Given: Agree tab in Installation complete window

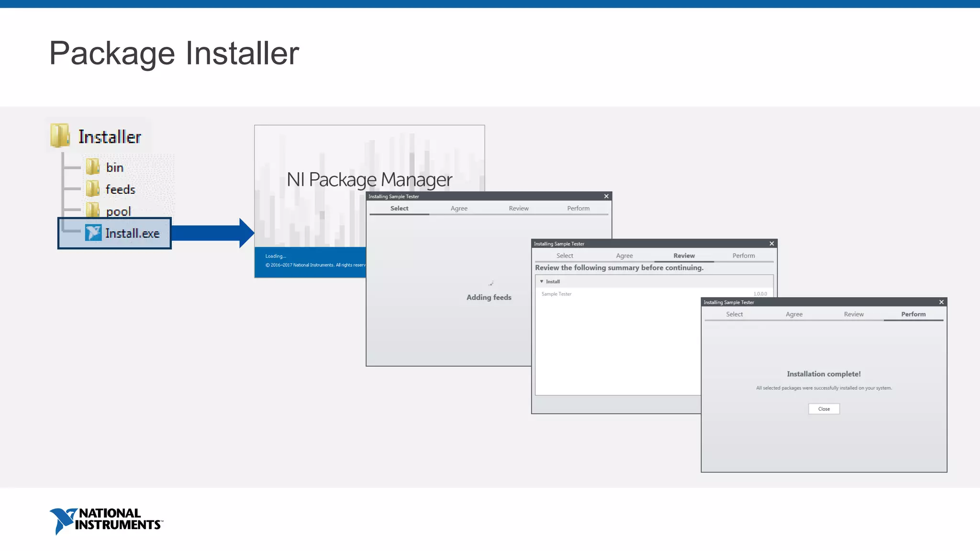Looking at the screenshot, I should pyautogui.click(x=794, y=314).
